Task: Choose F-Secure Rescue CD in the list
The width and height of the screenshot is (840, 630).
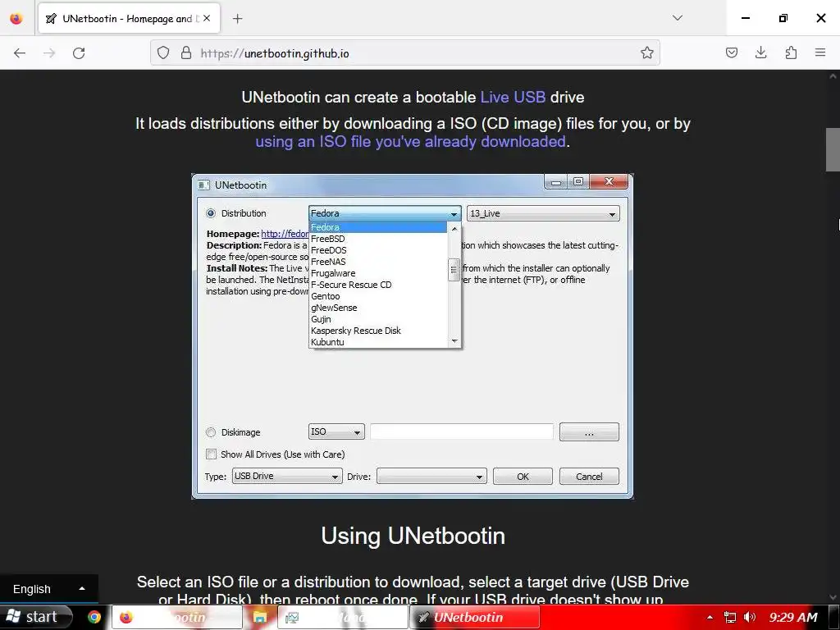Action: click(377, 285)
